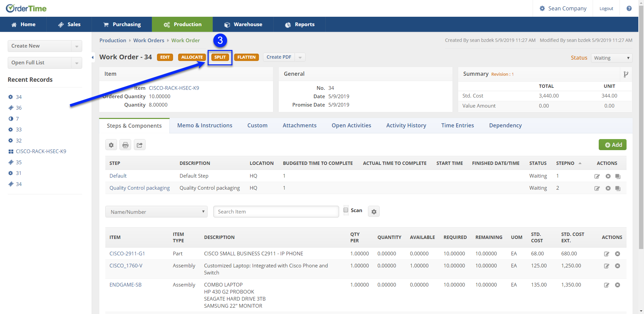
Task: Open steps grid settings gear icon
Action: [111, 145]
